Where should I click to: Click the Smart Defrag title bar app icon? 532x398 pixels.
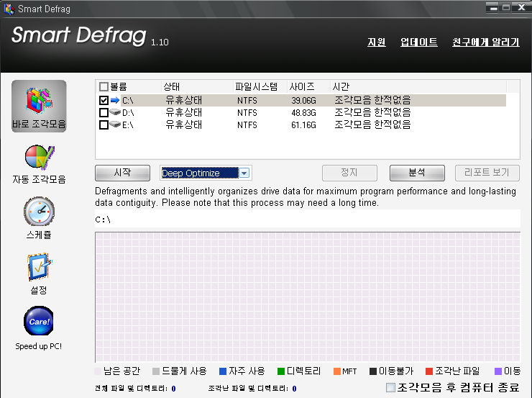[x=9, y=9]
